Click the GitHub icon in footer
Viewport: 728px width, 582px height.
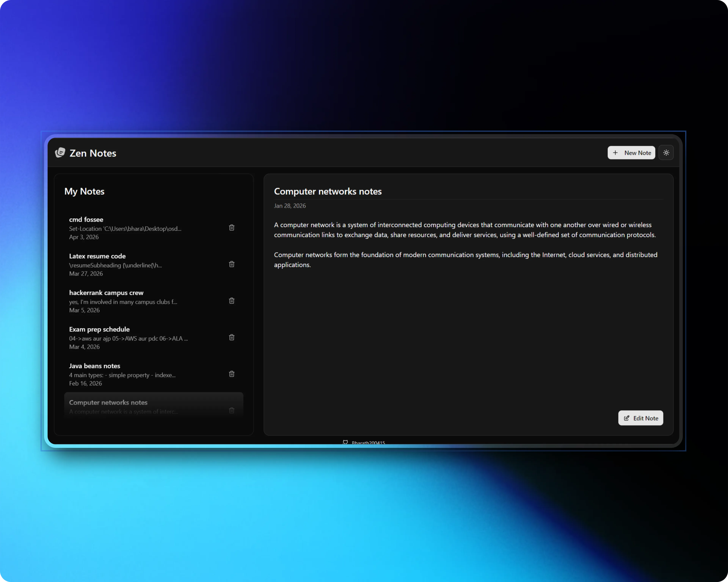click(x=345, y=442)
